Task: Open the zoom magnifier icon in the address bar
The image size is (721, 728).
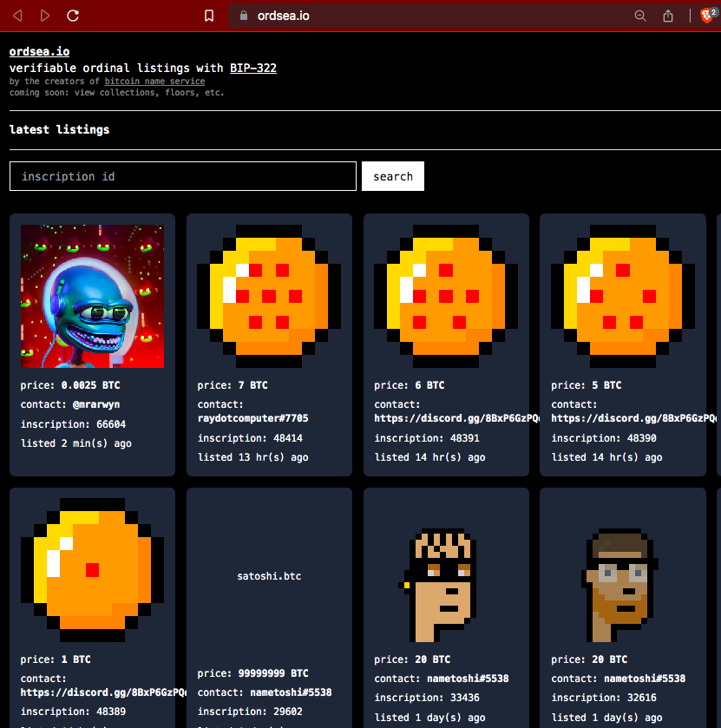Action: [x=640, y=16]
